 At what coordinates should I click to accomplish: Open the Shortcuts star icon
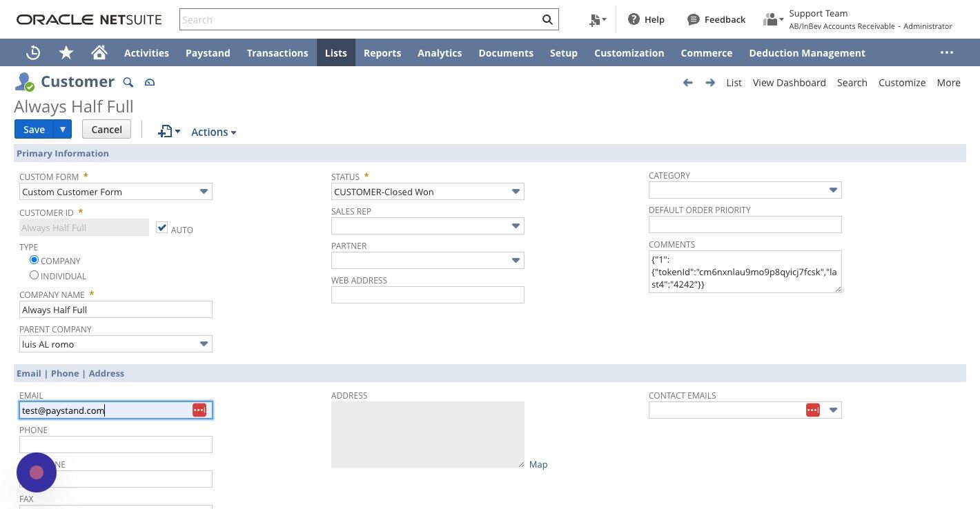click(x=66, y=53)
